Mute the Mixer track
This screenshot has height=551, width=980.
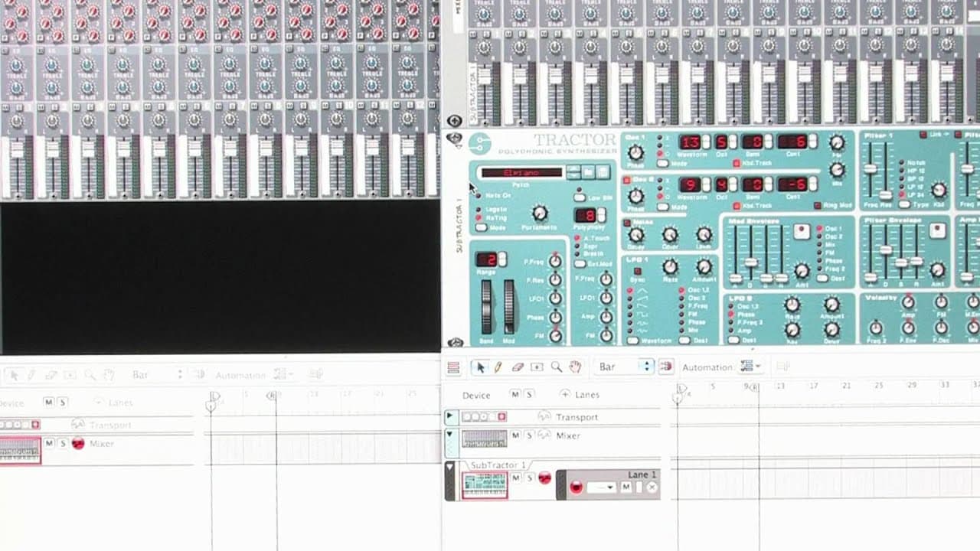tap(515, 435)
